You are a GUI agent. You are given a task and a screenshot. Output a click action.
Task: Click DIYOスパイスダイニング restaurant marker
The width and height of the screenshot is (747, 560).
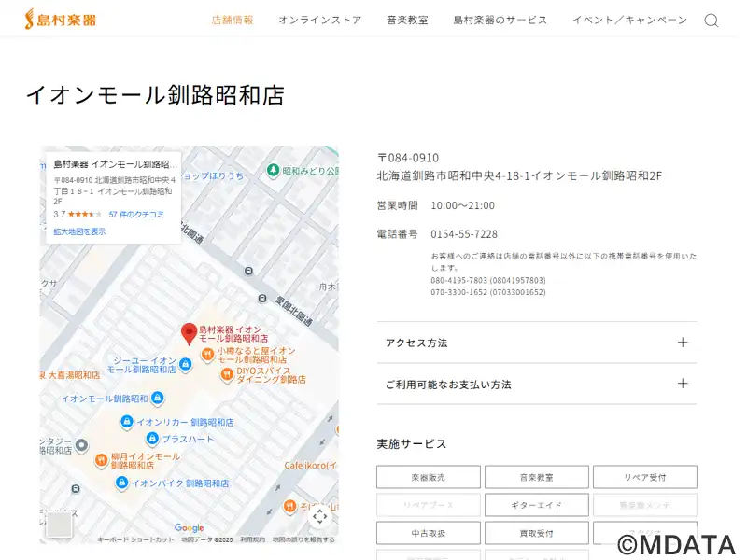227,375
